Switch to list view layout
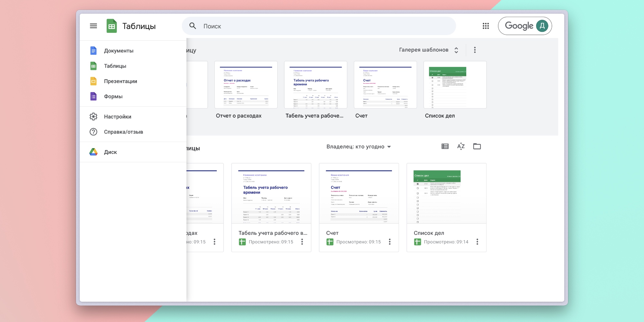The width and height of the screenshot is (644, 322). point(445,147)
